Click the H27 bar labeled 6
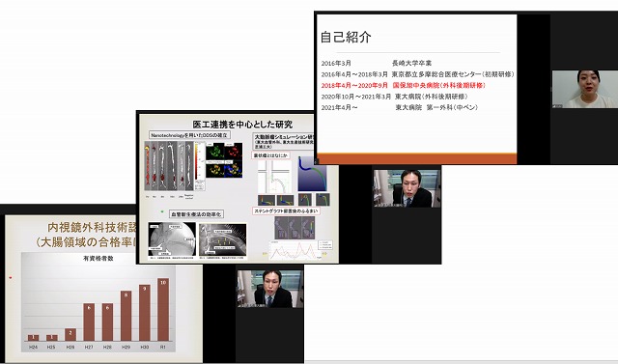The width and height of the screenshot is (618, 364). coord(89,322)
